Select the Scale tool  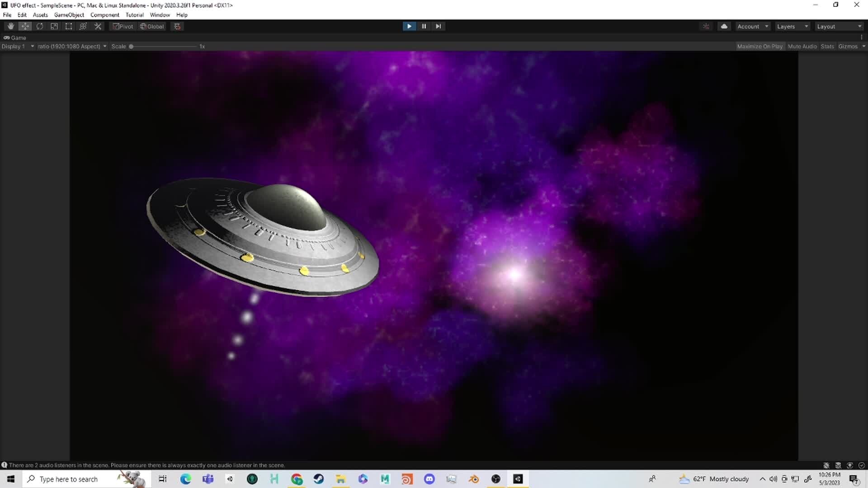point(54,26)
